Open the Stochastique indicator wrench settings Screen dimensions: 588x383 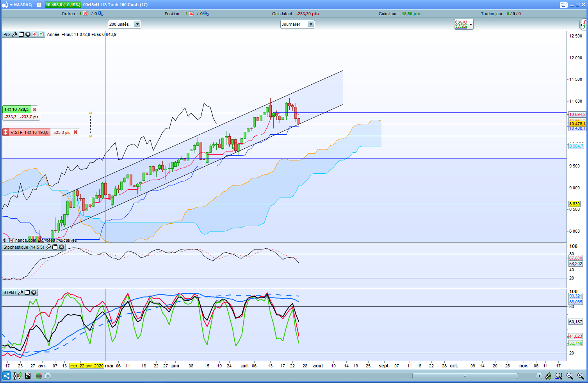[48, 247]
